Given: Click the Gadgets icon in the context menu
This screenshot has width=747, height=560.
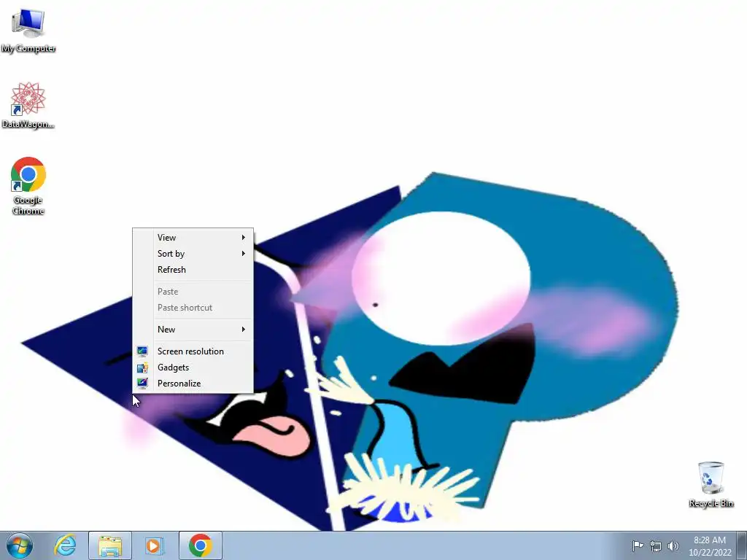Looking at the screenshot, I should pos(142,367).
